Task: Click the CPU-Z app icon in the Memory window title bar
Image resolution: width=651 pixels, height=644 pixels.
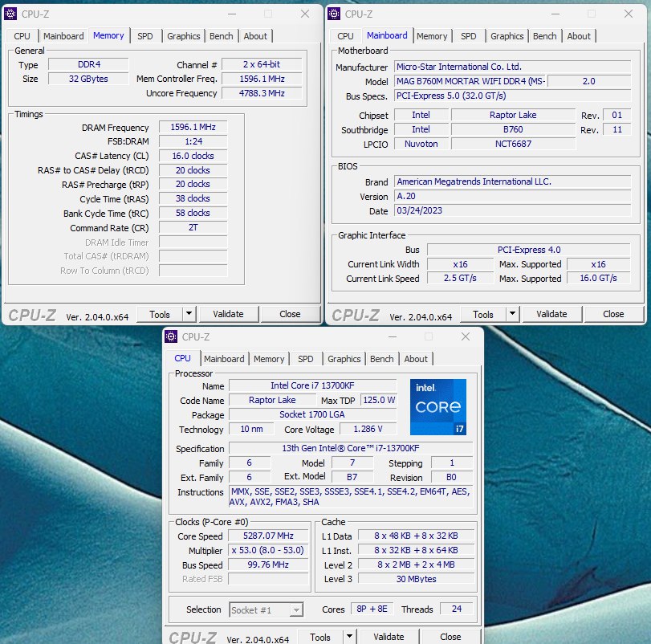Action: [x=10, y=14]
